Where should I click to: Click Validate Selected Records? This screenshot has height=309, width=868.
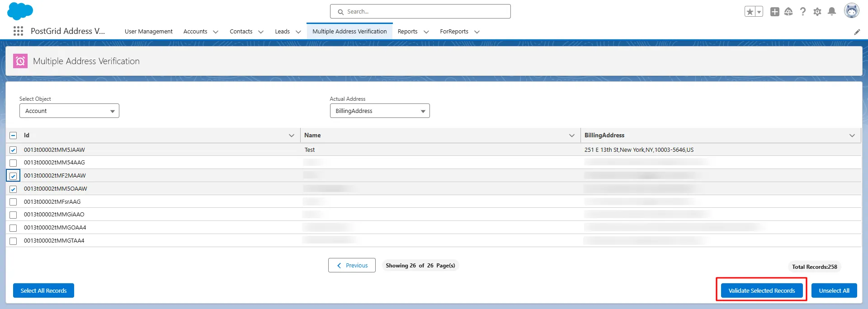click(762, 290)
